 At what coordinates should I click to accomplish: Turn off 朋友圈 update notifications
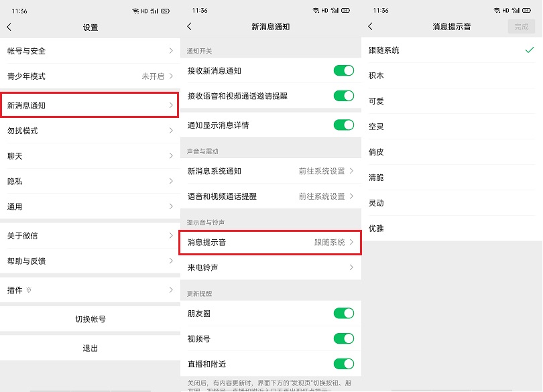click(344, 313)
